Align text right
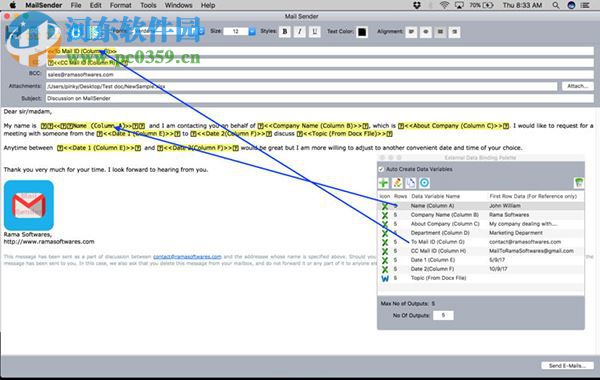600x380 pixels. point(455,32)
